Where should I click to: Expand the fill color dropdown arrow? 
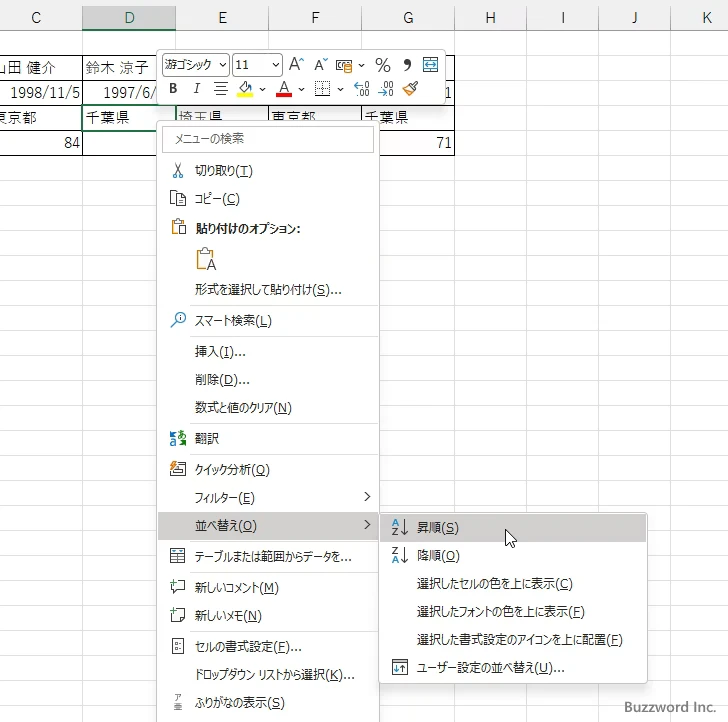coord(262,89)
